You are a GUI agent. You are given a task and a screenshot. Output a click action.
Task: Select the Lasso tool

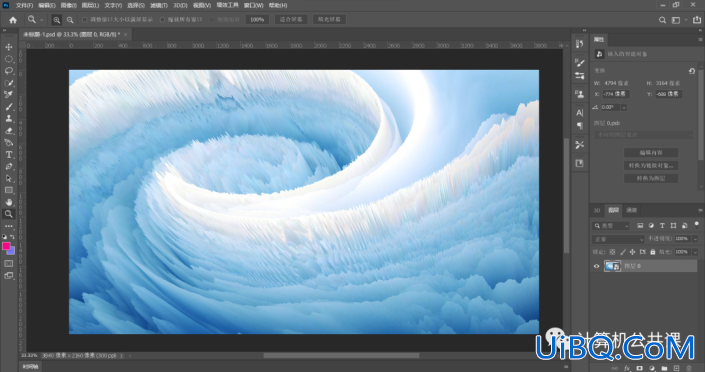point(9,71)
